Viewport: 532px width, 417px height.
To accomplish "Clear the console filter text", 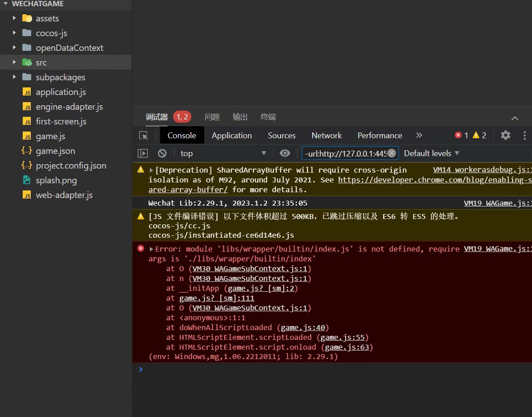I will pos(392,153).
